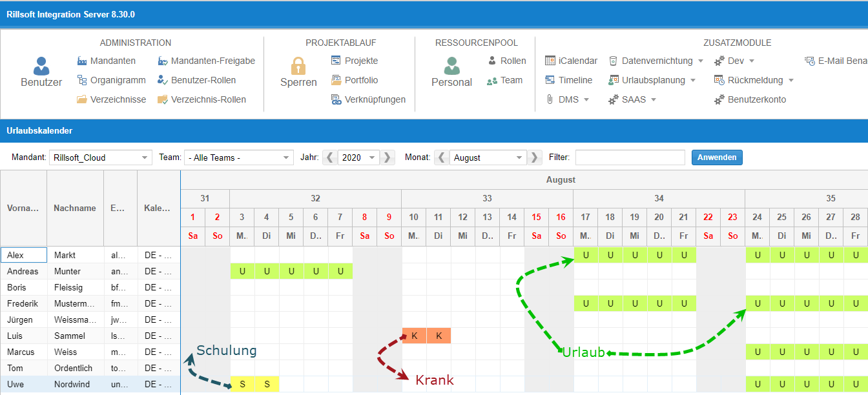Select Luis Sammel's sick cell on day 10
This screenshot has height=395, width=868.
point(414,336)
